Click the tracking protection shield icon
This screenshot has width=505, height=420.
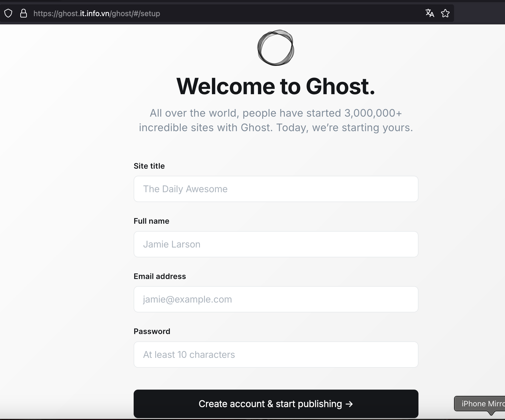point(8,13)
